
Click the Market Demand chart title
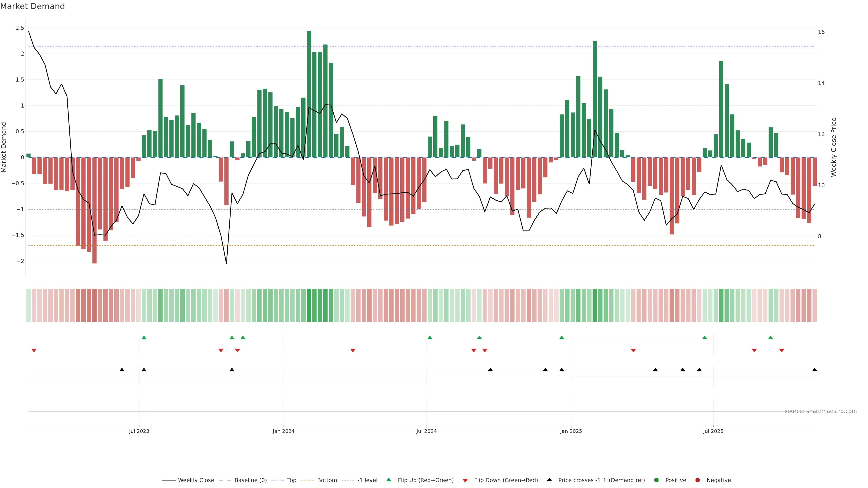tap(32, 6)
